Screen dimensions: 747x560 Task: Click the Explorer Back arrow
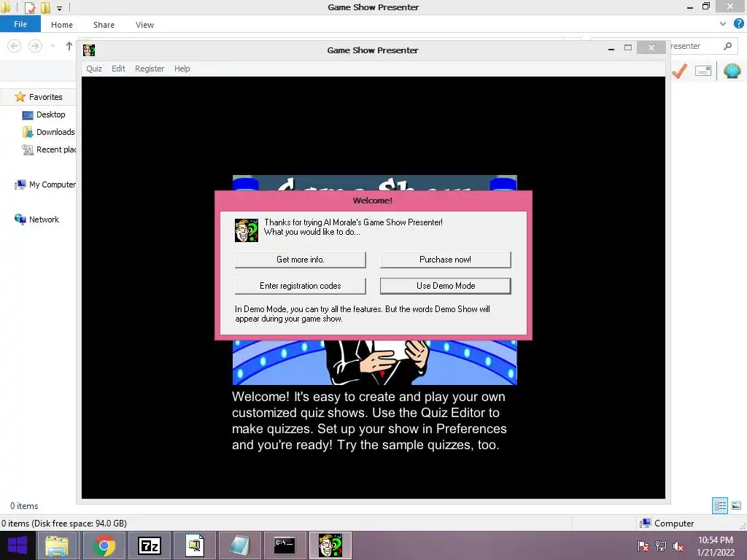[15, 46]
